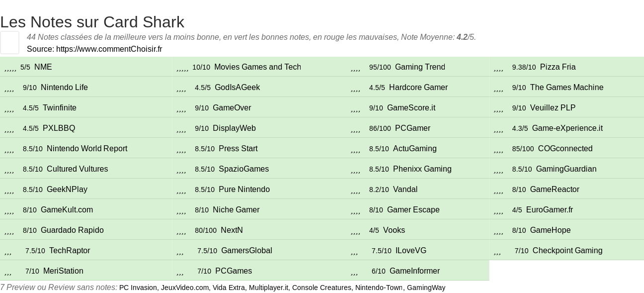Click the average score 4.2 text
Viewport: 644px width, 293px height.
coord(462,37)
